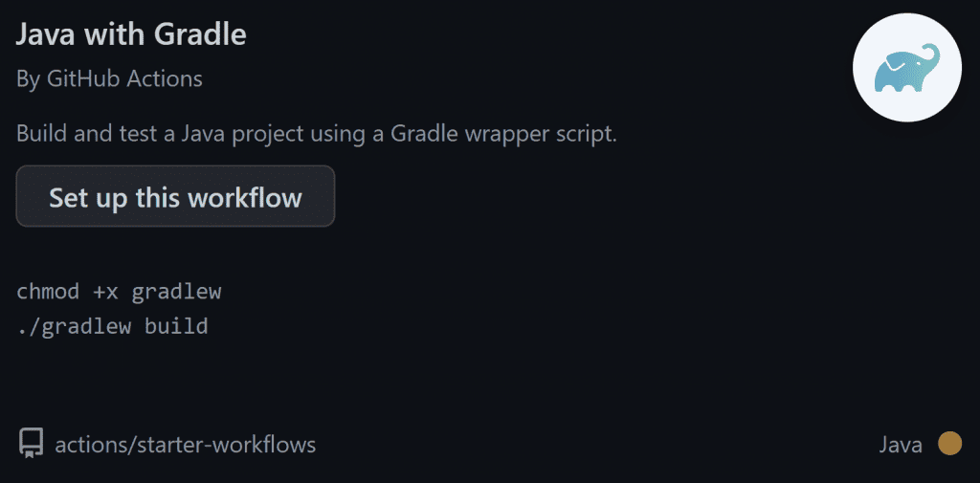This screenshot has width=980, height=483.
Task: Select the Java with Gradle title
Action: coord(131,35)
